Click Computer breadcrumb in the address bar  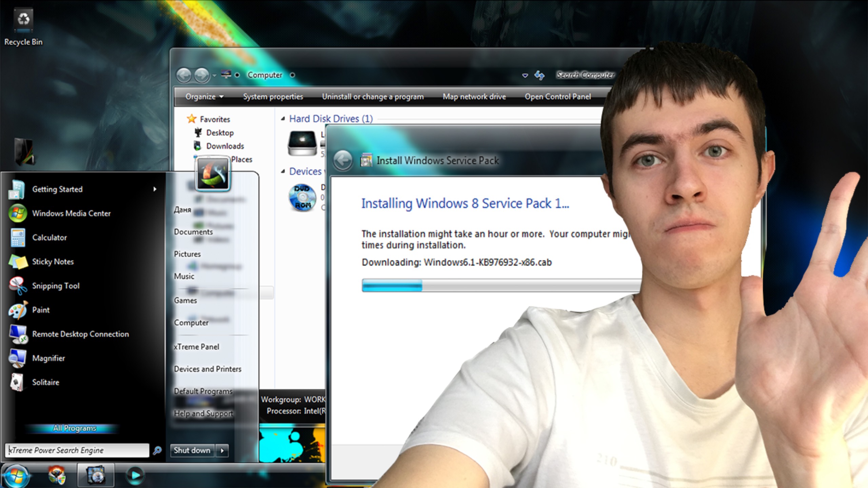click(x=265, y=75)
